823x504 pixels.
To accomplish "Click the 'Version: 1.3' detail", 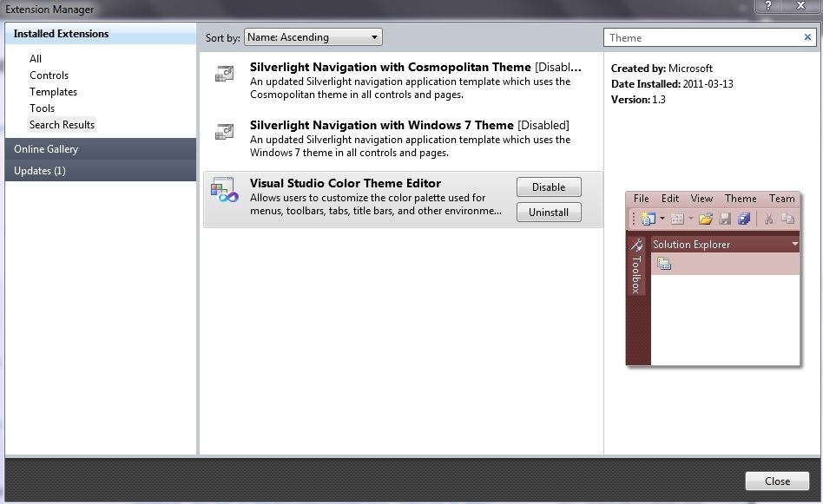I will click(638, 100).
